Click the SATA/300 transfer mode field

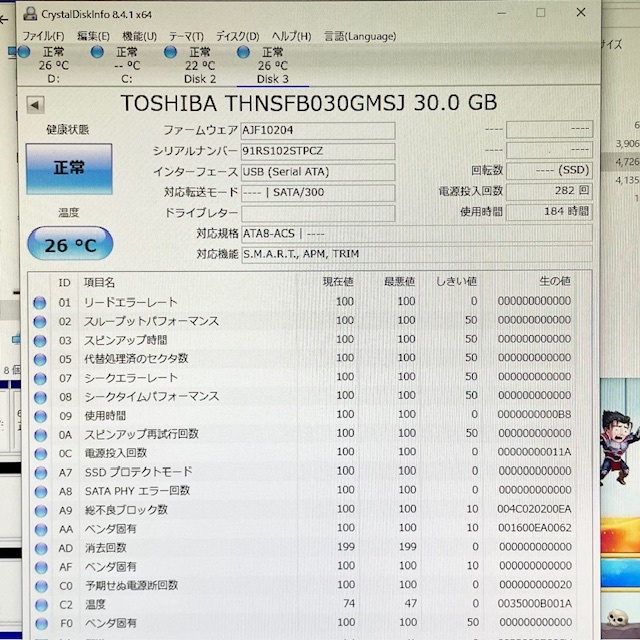point(318,192)
